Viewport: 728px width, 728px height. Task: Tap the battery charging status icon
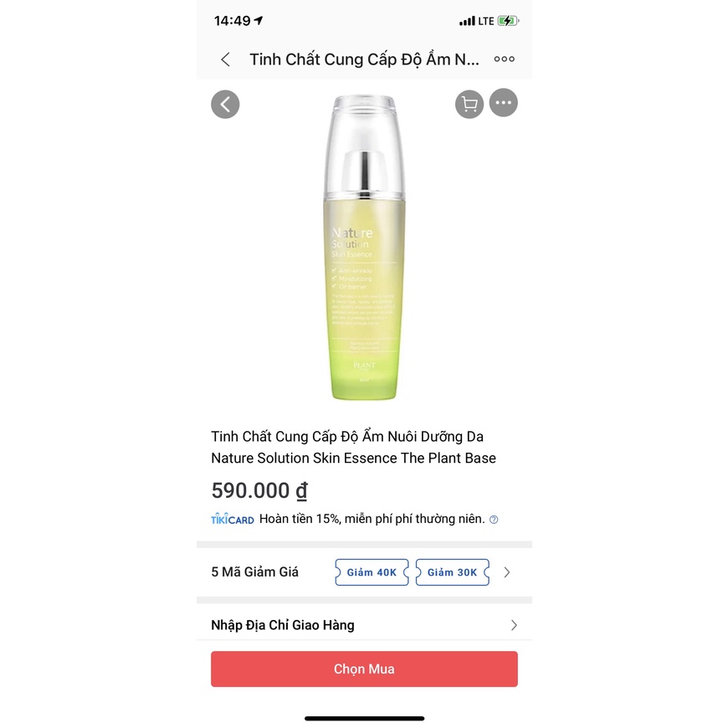point(508,21)
